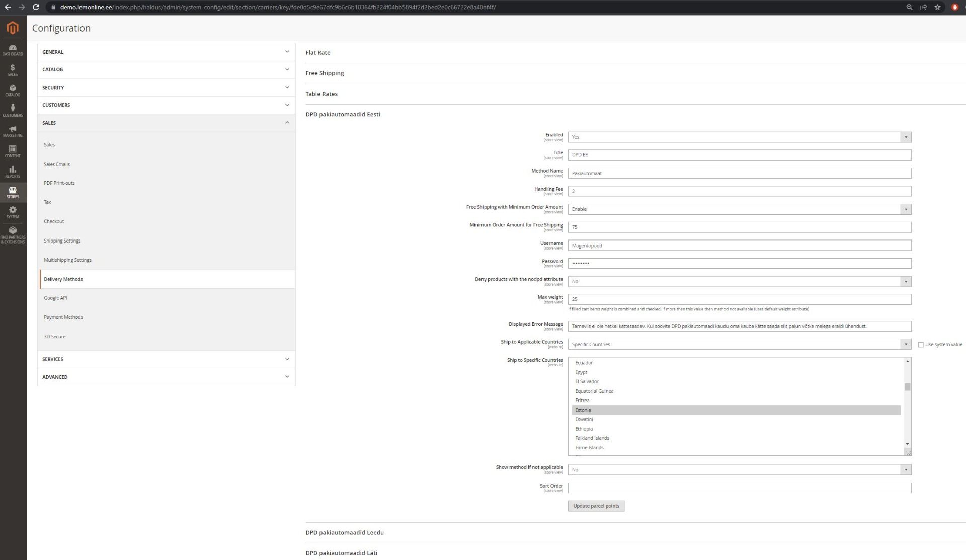Open the Enabled dropdown

pos(740,137)
